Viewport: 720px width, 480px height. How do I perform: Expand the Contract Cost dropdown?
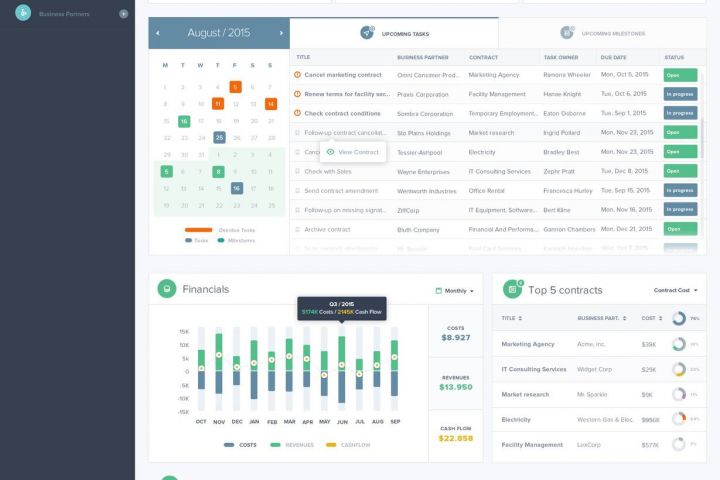click(675, 290)
